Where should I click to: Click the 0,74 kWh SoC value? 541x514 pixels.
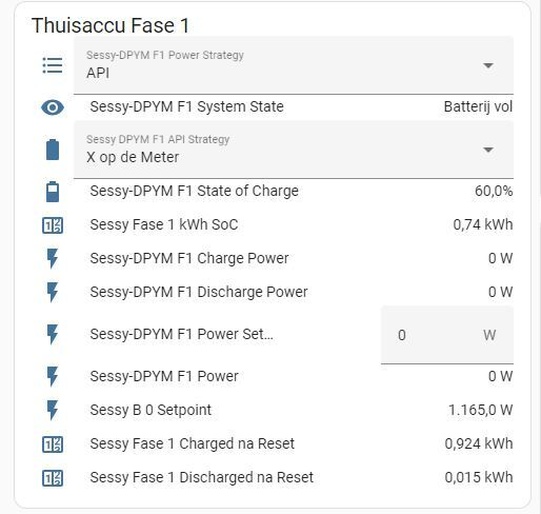coord(483,225)
